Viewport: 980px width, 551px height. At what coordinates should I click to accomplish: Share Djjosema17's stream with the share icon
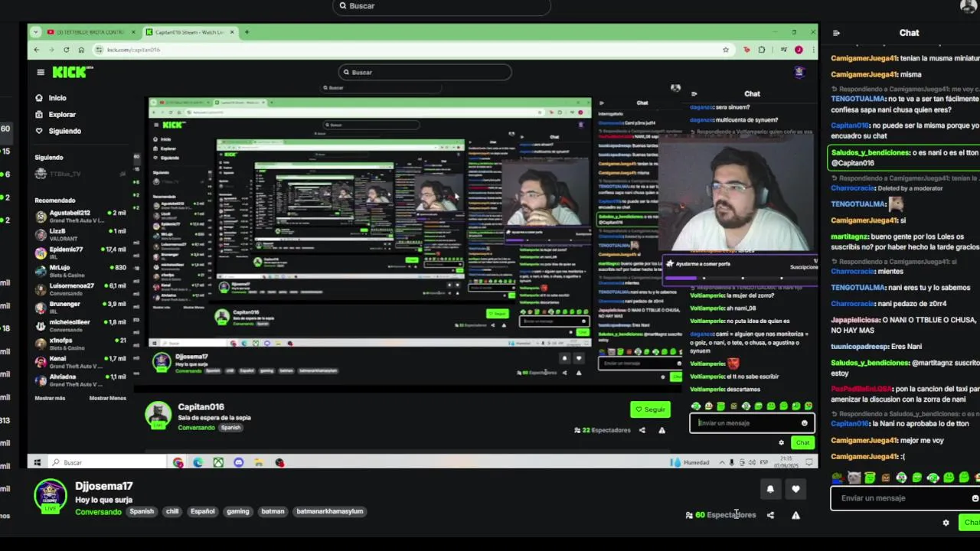point(770,515)
